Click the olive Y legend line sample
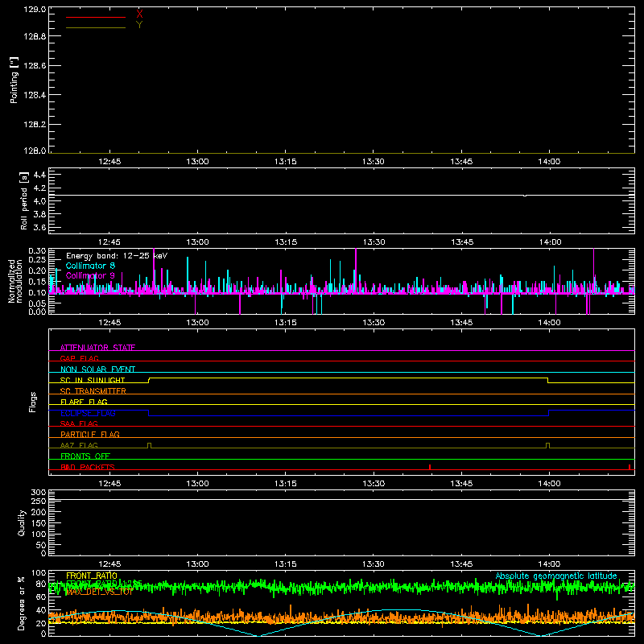The width and height of the screenshot is (644, 644). (96, 28)
